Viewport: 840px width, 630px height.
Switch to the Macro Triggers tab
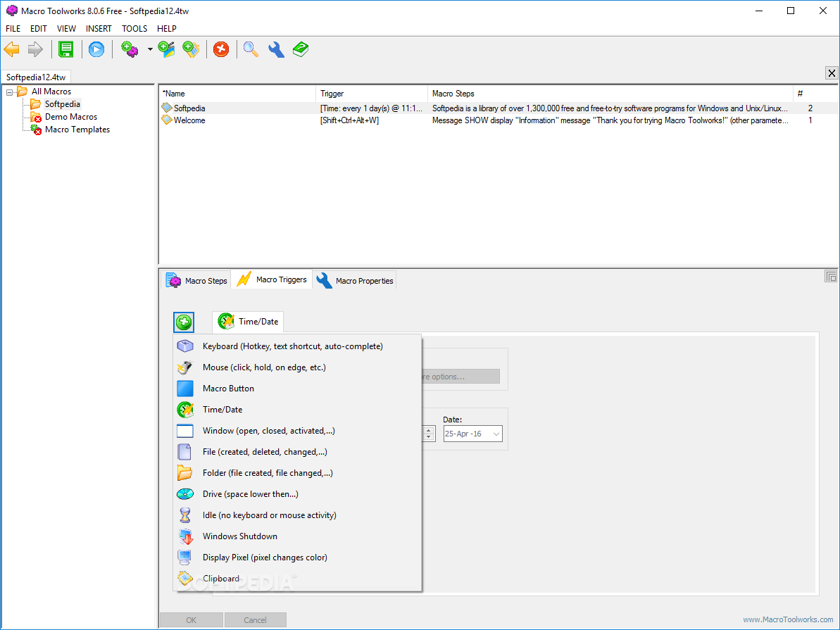coord(272,279)
